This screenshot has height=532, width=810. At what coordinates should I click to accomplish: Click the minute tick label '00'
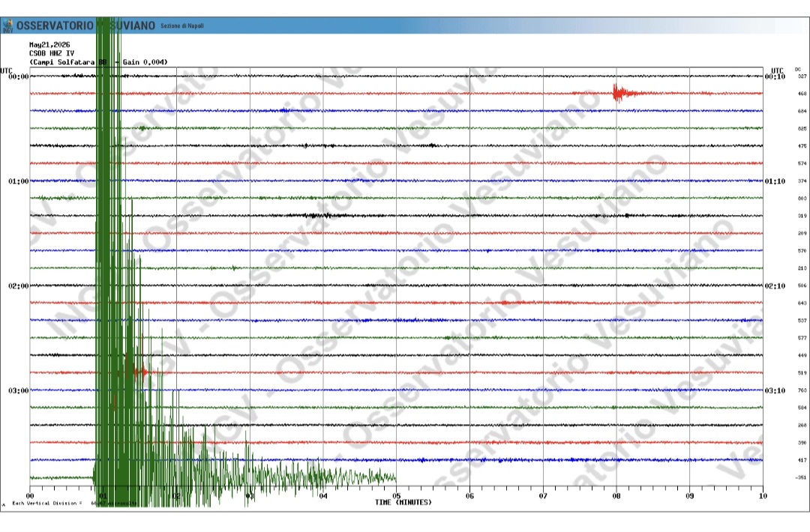[x=30, y=496]
